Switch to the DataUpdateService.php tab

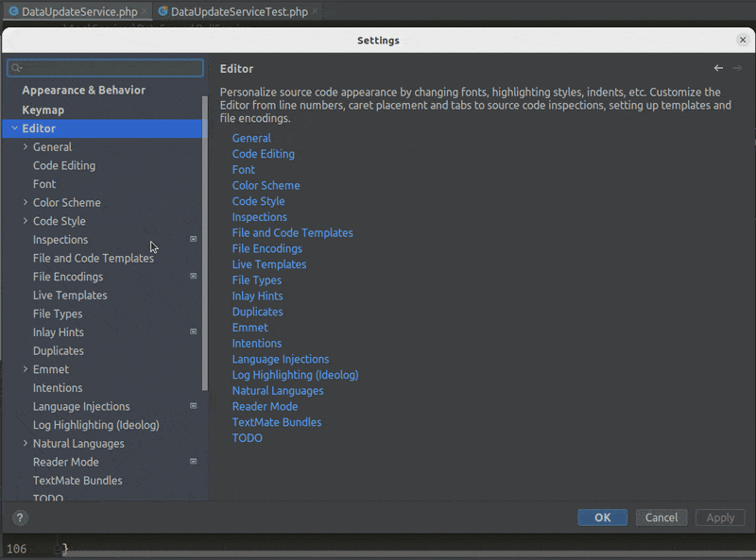coord(77,11)
